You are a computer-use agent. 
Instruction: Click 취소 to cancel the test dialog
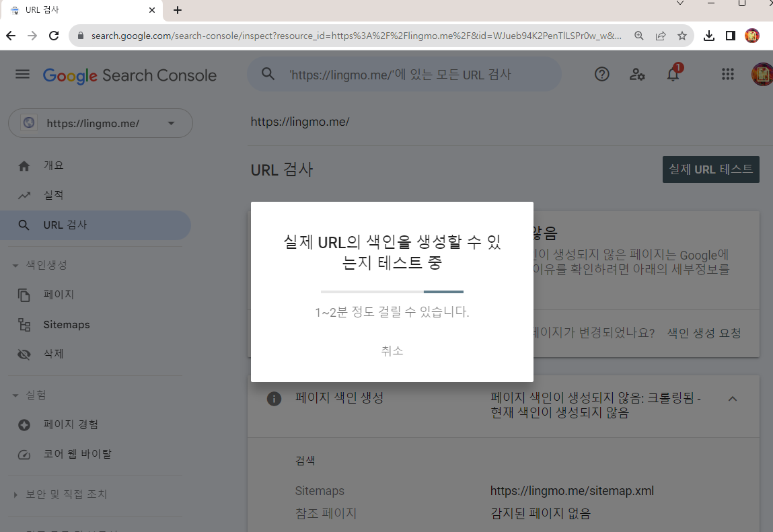392,350
